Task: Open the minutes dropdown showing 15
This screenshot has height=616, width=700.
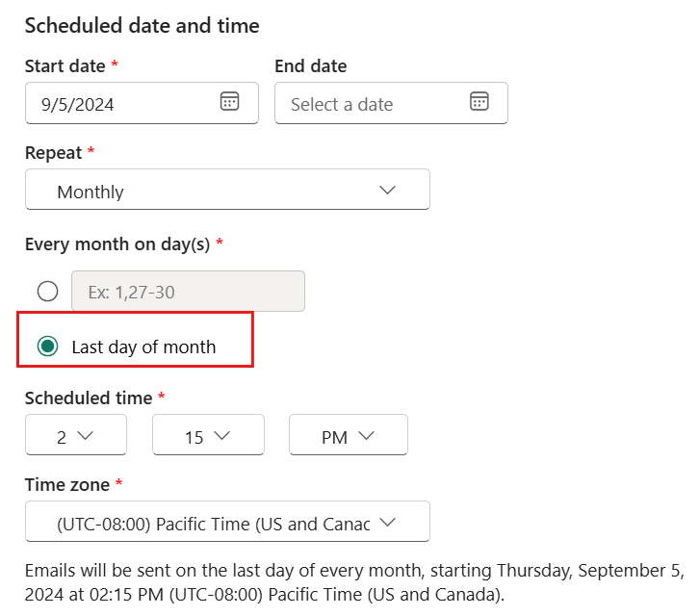Action: tap(208, 435)
